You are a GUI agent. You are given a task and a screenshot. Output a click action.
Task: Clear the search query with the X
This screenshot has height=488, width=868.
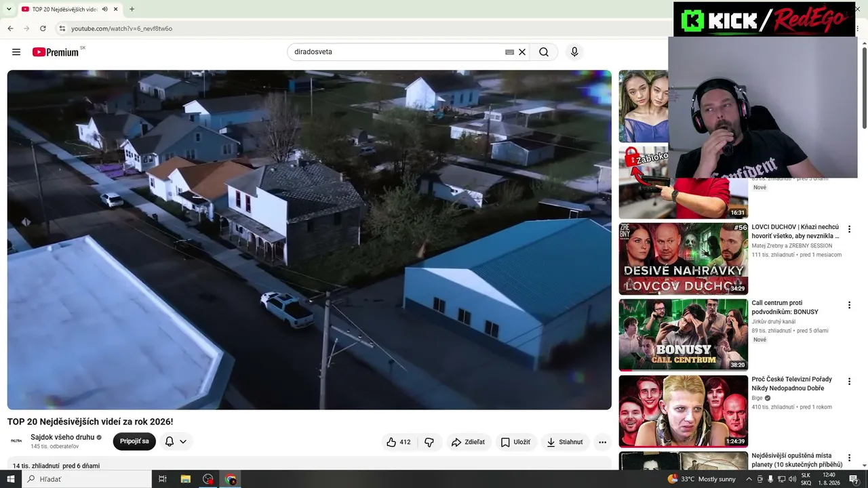[x=522, y=52]
